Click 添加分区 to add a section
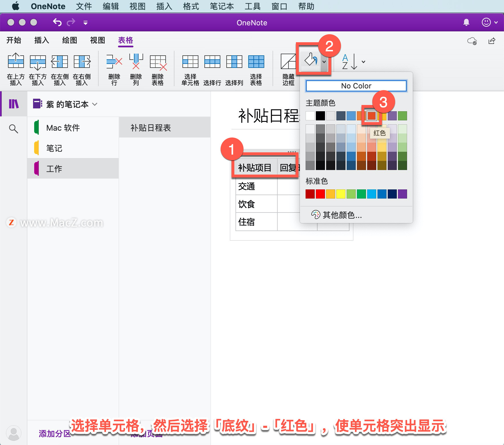 click(x=55, y=434)
